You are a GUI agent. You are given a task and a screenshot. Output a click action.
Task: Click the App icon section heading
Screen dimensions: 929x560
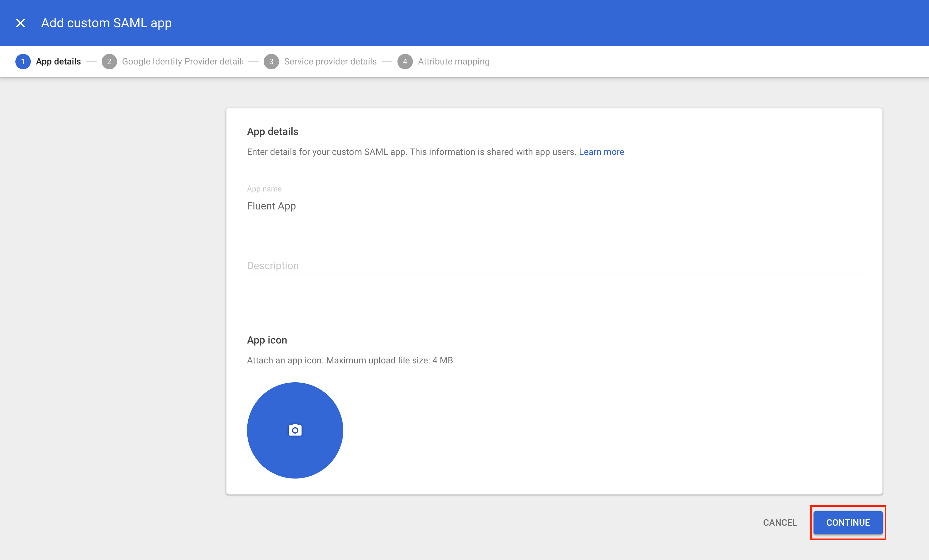267,340
